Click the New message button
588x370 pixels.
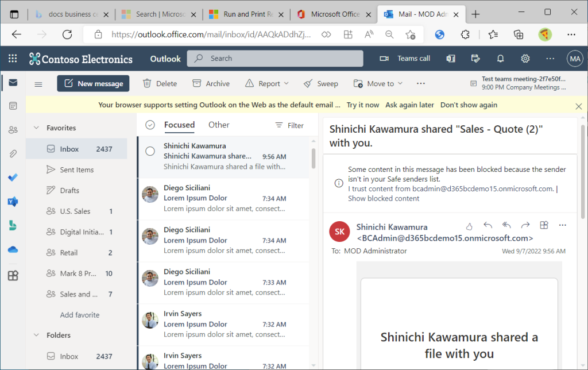93,83
